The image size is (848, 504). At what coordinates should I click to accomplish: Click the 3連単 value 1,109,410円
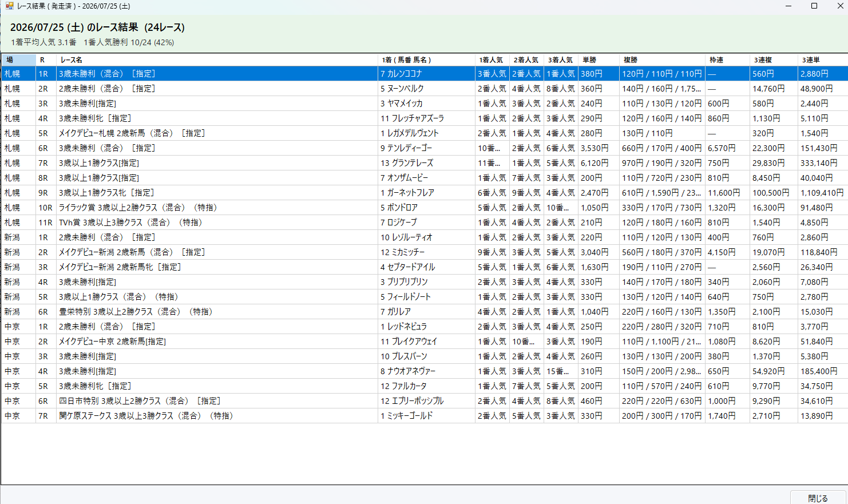(x=822, y=193)
